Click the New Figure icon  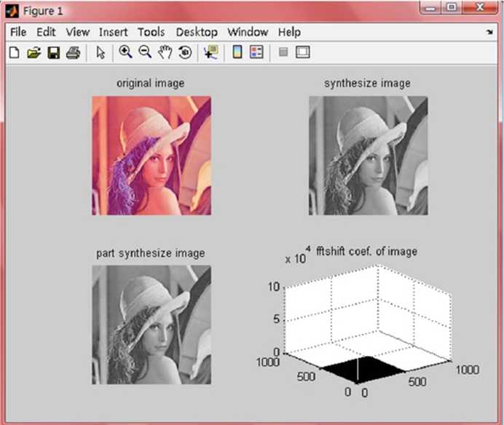coord(14,52)
